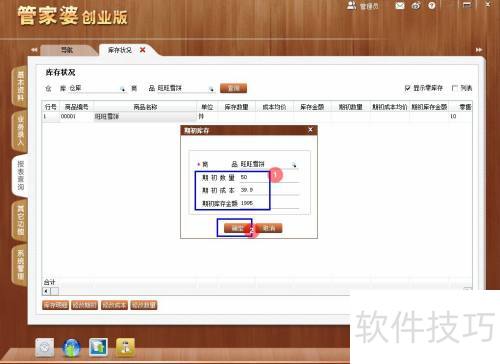This screenshot has height=364, width=500.
Task: Click the table's horizontal scrollbar left arrow
Action: pyautogui.click(x=46, y=291)
